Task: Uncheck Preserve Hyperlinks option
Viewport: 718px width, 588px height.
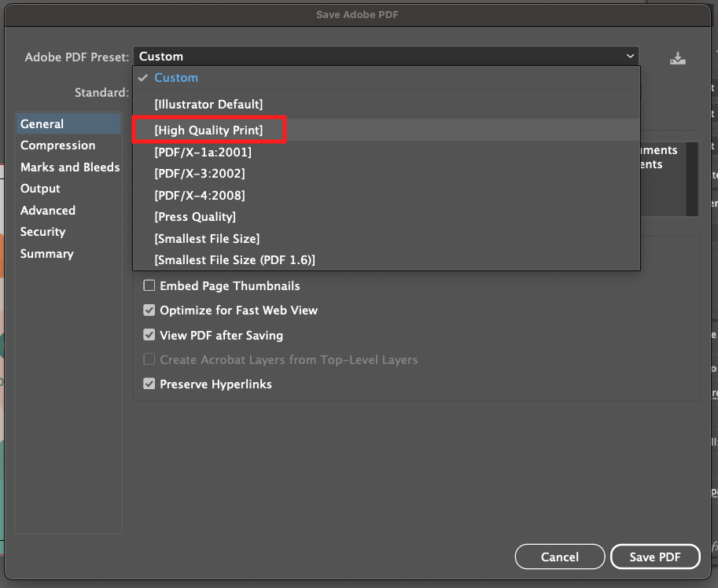Action: [149, 384]
